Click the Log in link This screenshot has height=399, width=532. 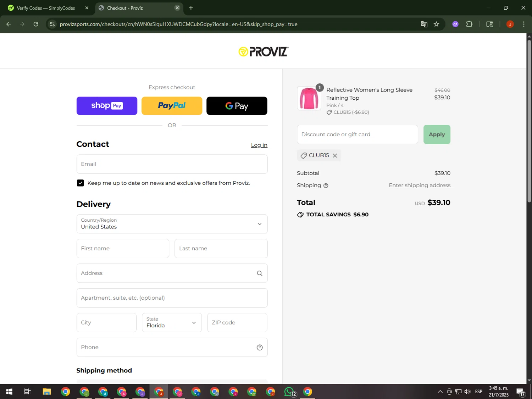[259, 145]
